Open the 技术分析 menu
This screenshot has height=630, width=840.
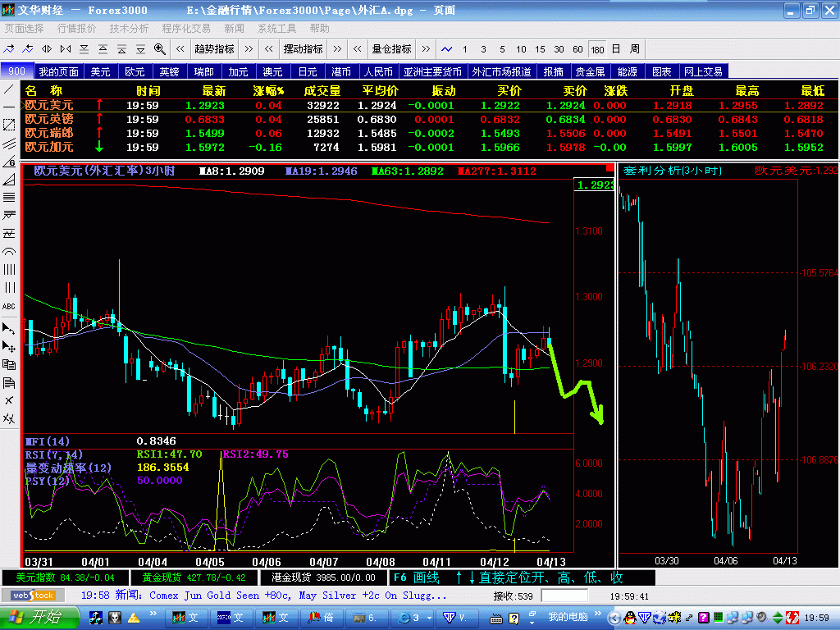coord(129,28)
